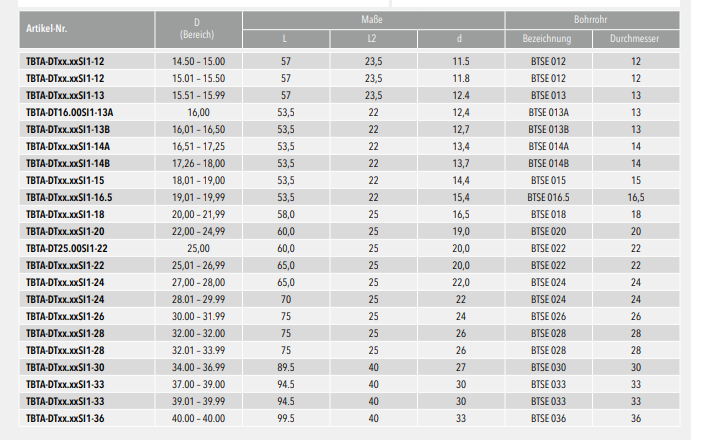708x440 pixels.
Task: Click the range 40.00 – 40.00 cell
Action: pyautogui.click(x=198, y=418)
